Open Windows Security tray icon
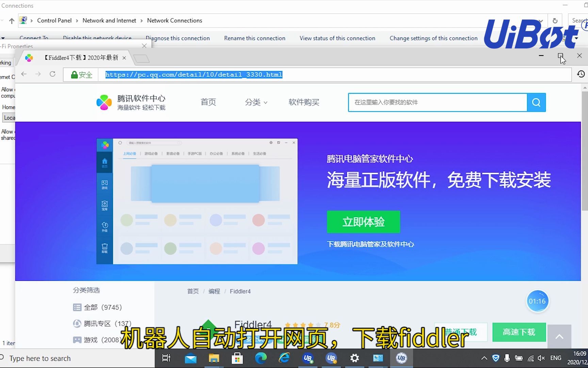 pyautogui.click(x=496, y=358)
